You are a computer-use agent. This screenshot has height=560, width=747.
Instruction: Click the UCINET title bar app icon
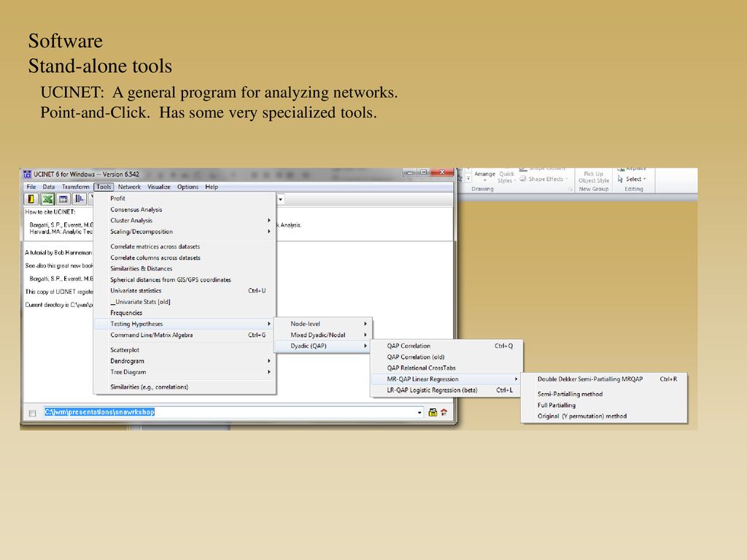pos(28,174)
